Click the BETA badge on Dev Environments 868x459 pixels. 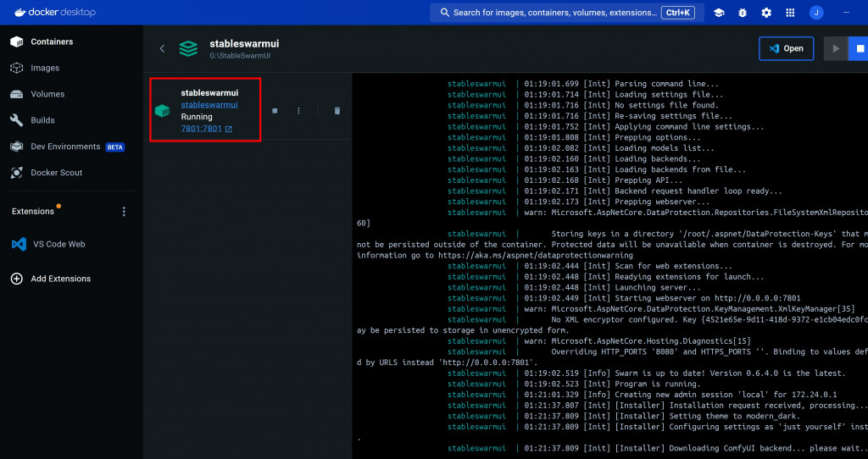[115, 147]
